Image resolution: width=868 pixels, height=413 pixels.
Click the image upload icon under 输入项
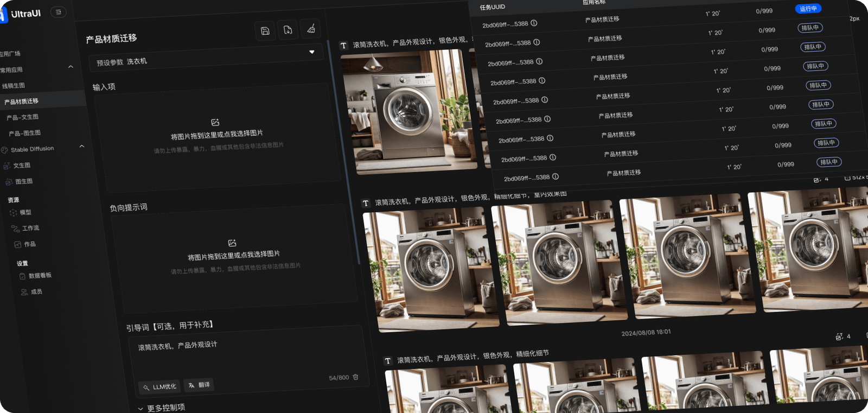(x=215, y=123)
